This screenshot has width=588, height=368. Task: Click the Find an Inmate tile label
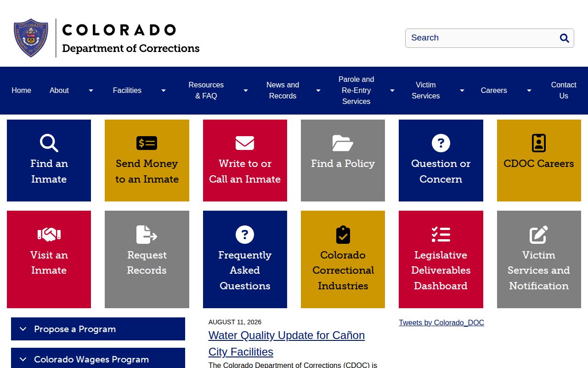pos(49,172)
